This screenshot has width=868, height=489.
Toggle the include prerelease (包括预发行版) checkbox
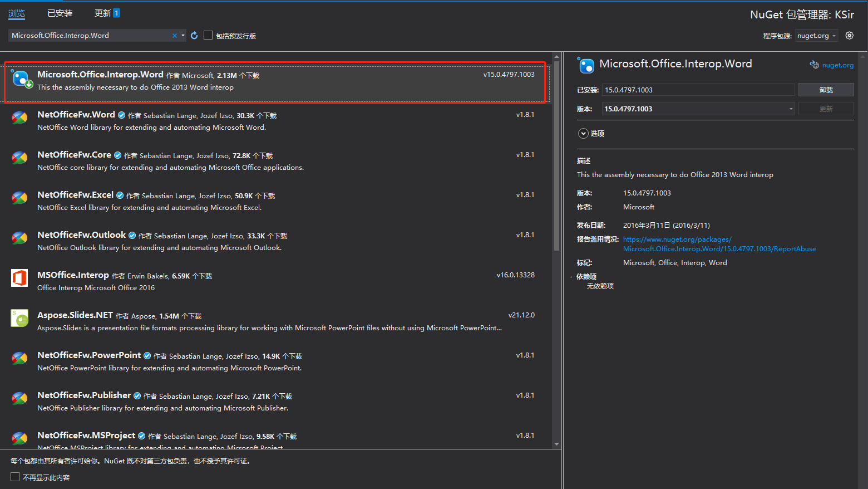208,35
